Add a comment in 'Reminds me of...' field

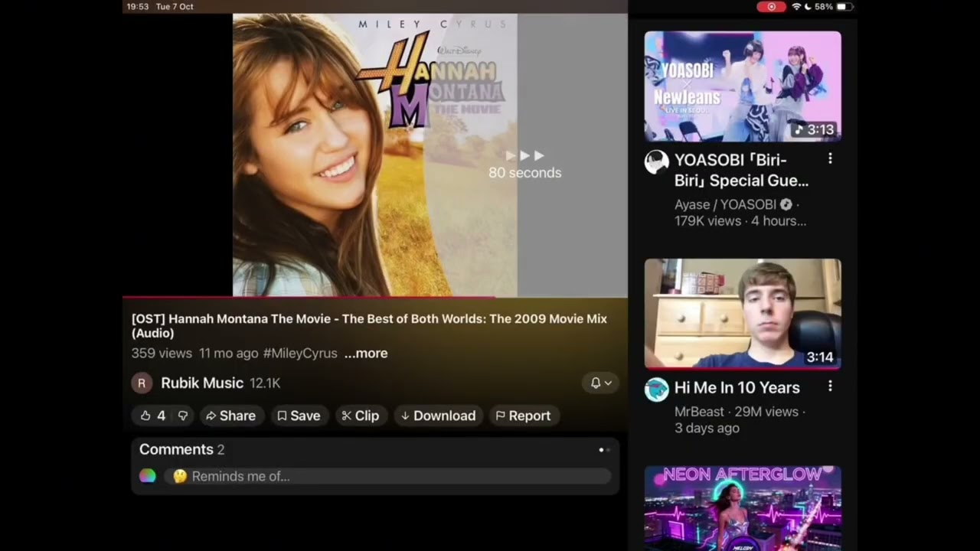coord(387,476)
